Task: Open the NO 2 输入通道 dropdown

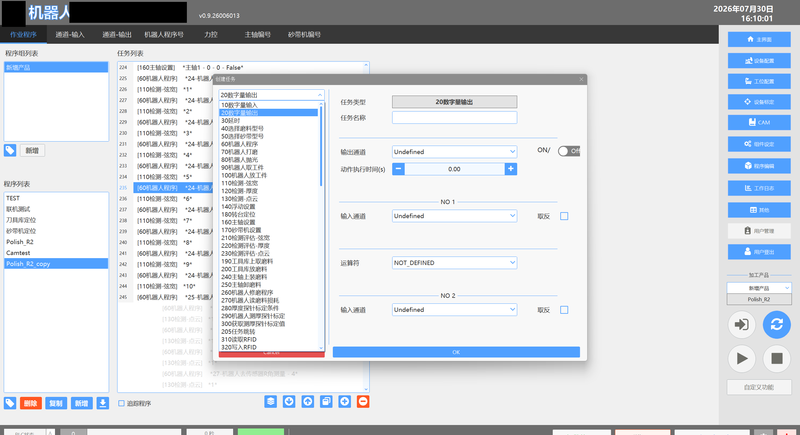Action: pos(454,310)
